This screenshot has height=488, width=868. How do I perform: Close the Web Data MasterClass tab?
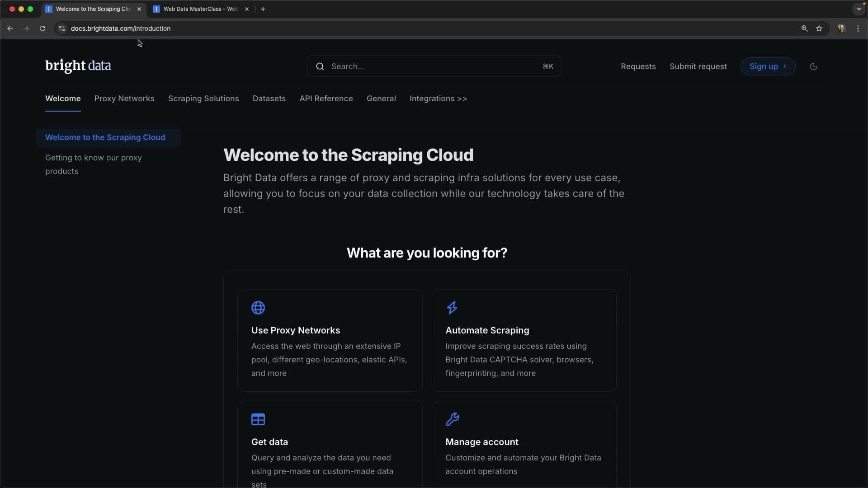coord(247,9)
